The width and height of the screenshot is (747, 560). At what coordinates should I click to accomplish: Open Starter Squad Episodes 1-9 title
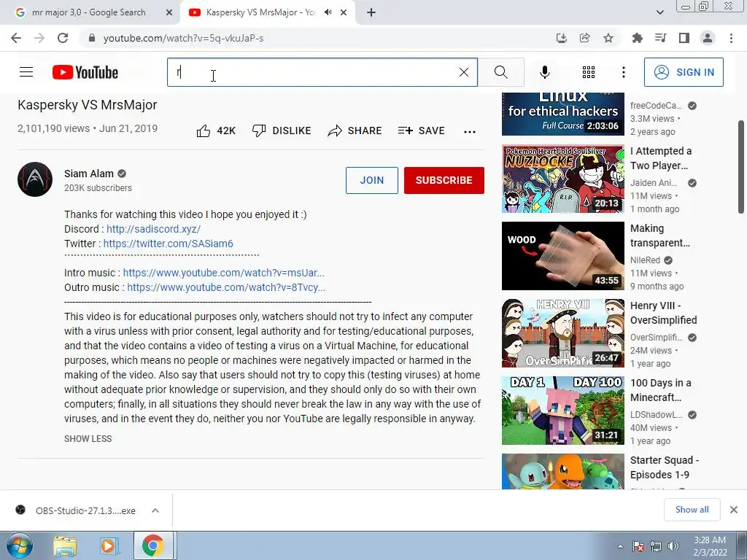(x=665, y=467)
